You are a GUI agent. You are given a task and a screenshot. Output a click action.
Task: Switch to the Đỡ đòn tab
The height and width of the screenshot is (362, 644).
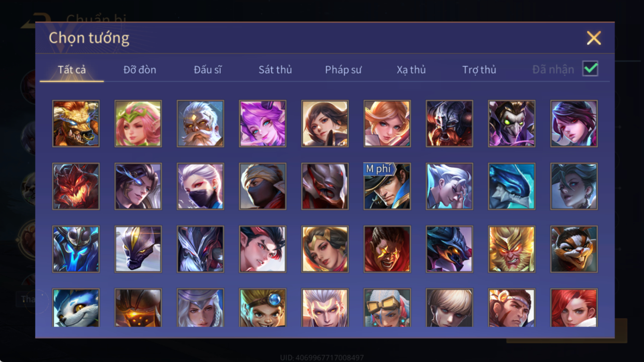[140, 70]
